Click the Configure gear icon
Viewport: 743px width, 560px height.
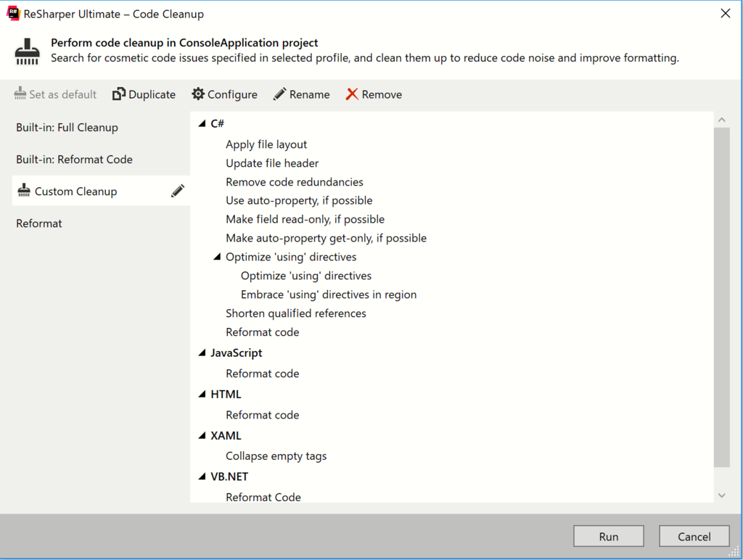click(x=198, y=94)
